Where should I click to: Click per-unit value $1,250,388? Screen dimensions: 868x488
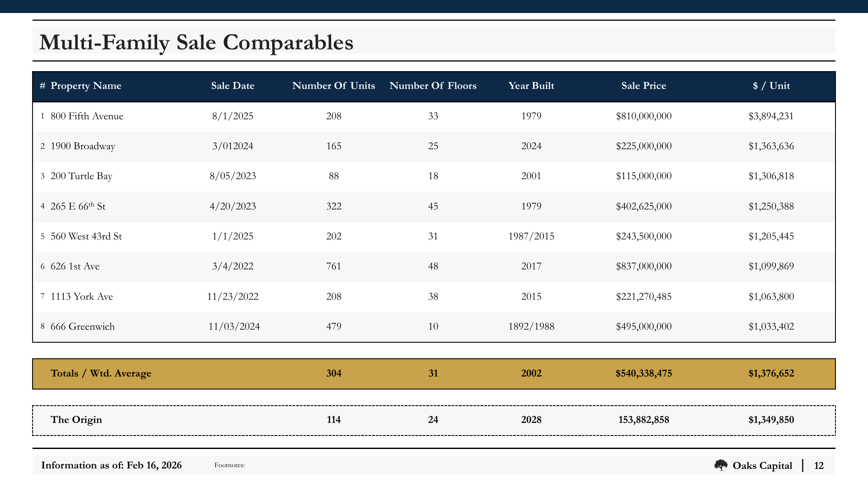click(x=771, y=206)
